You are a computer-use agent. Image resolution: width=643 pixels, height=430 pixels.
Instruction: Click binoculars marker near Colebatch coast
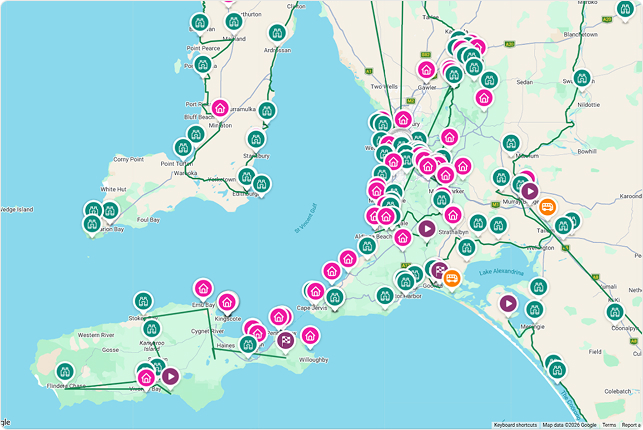tap(557, 370)
